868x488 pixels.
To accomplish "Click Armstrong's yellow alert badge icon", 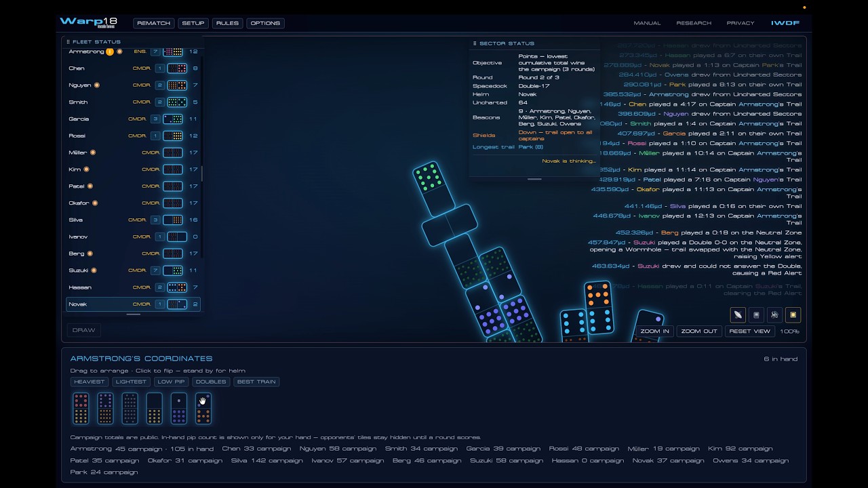I will (110, 52).
